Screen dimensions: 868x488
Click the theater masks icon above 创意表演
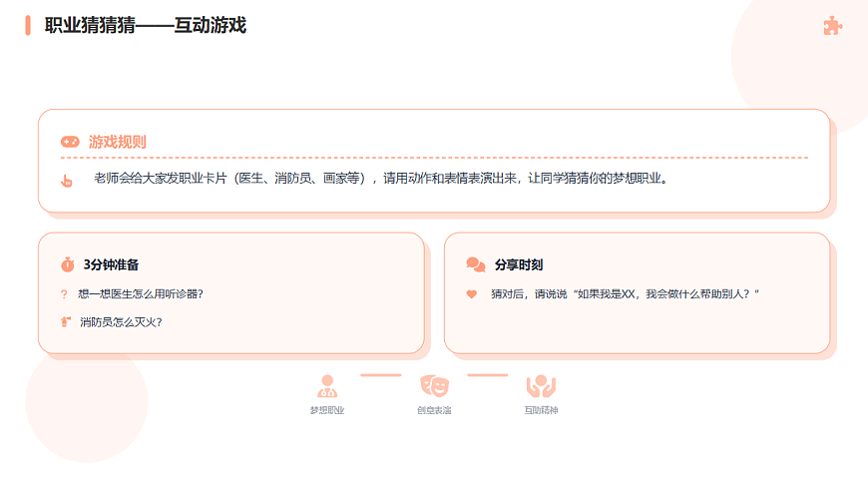click(435, 386)
